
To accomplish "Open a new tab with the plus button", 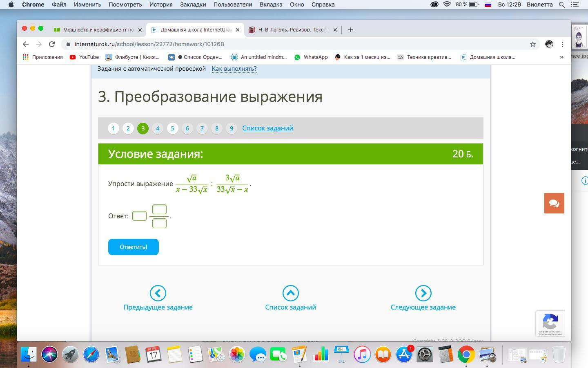I will coord(350,30).
